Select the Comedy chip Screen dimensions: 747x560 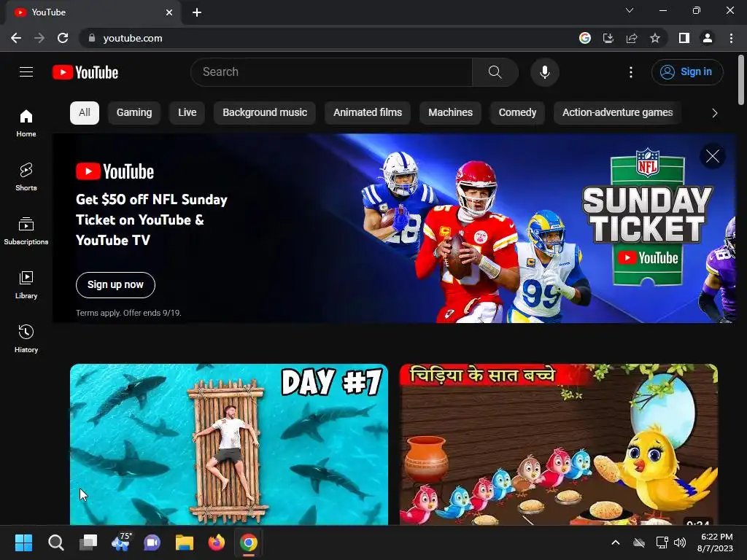[517, 113]
